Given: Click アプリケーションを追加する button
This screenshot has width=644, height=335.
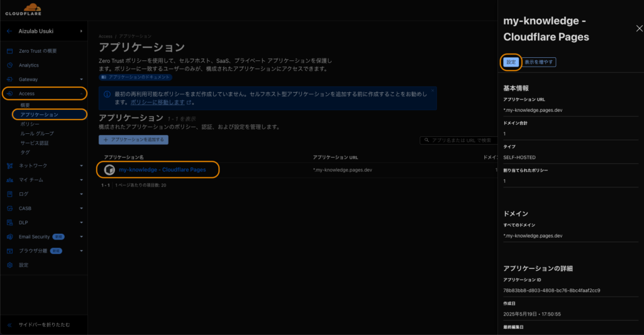Looking at the screenshot, I should coord(133,140).
